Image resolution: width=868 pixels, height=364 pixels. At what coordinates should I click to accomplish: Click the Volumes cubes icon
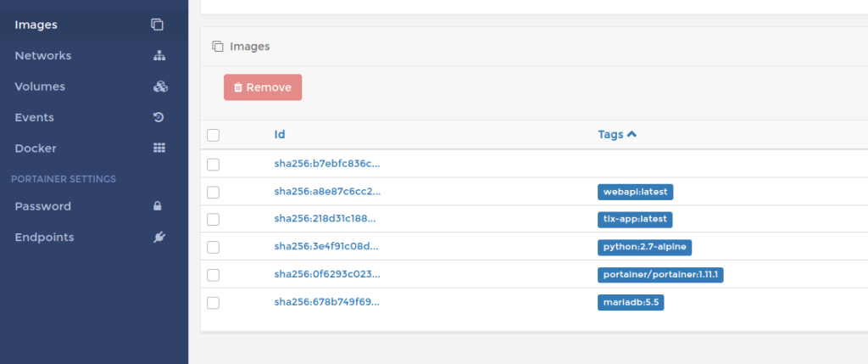pos(159,87)
